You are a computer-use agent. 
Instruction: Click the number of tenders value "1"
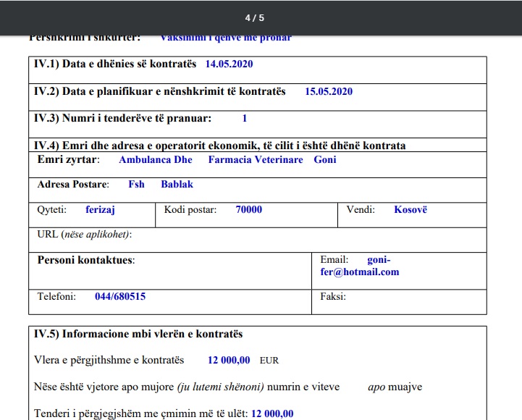point(245,118)
